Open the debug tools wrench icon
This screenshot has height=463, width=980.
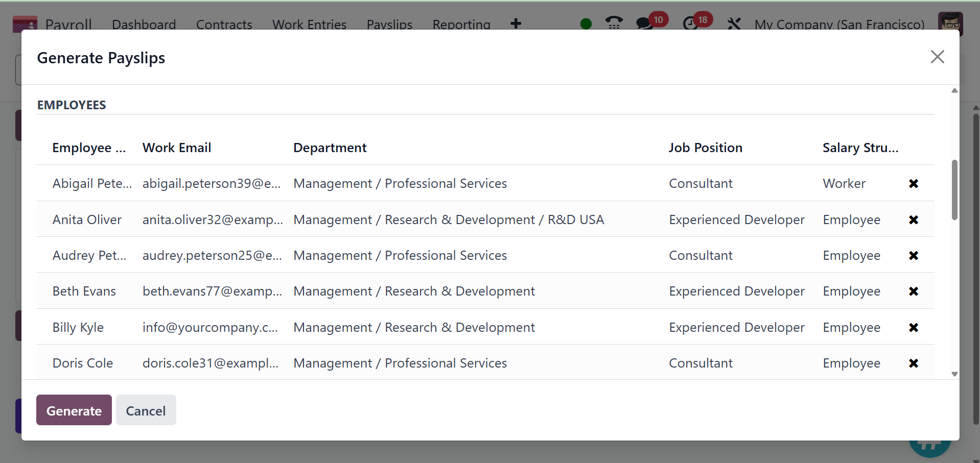(x=734, y=24)
